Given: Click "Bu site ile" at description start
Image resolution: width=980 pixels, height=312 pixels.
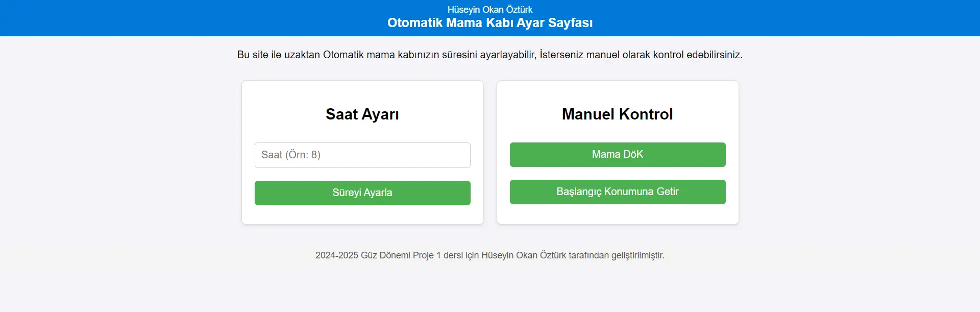Looking at the screenshot, I should pyautogui.click(x=259, y=55).
